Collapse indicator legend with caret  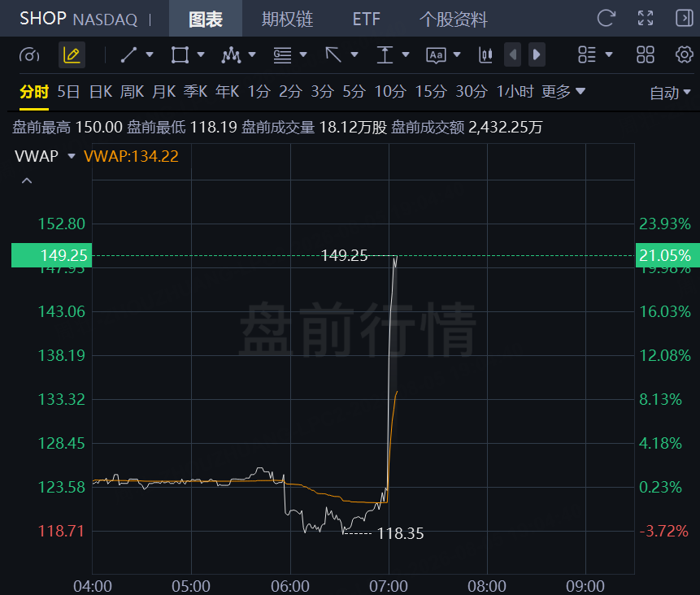click(x=27, y=180)
